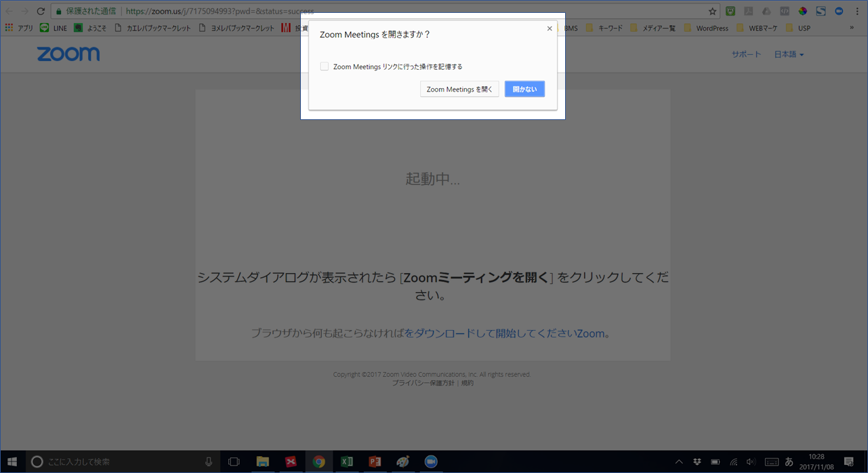Open the LINE bookmark

(54, 28)
